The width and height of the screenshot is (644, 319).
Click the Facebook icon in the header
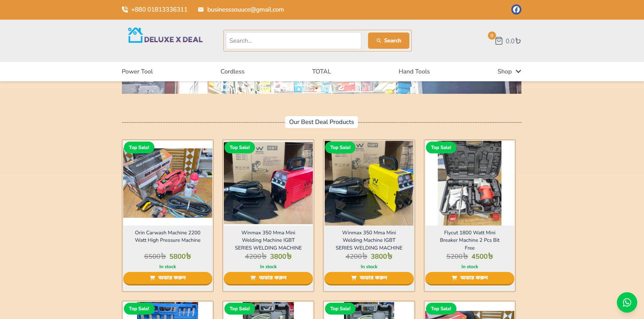516,9
